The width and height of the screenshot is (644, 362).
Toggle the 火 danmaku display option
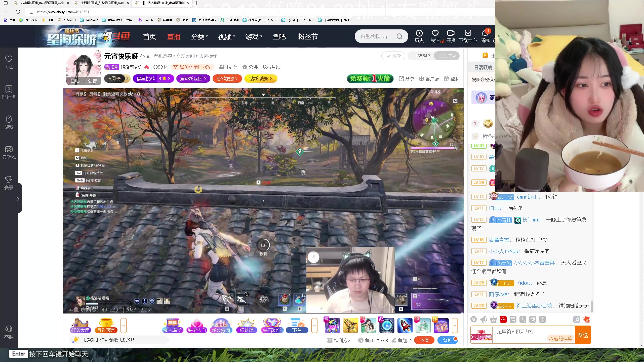click(x=523, y=319)
